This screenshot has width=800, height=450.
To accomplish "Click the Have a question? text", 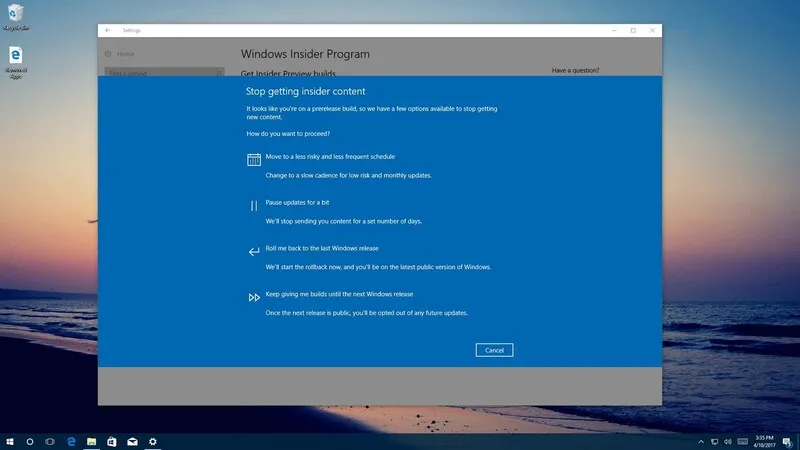I will [575, 70].
